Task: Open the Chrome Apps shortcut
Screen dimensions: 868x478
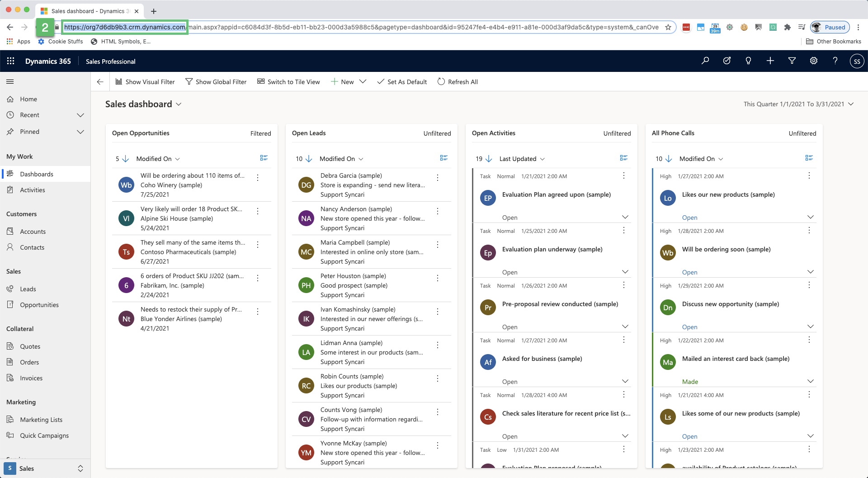Action: coord(19,41)
